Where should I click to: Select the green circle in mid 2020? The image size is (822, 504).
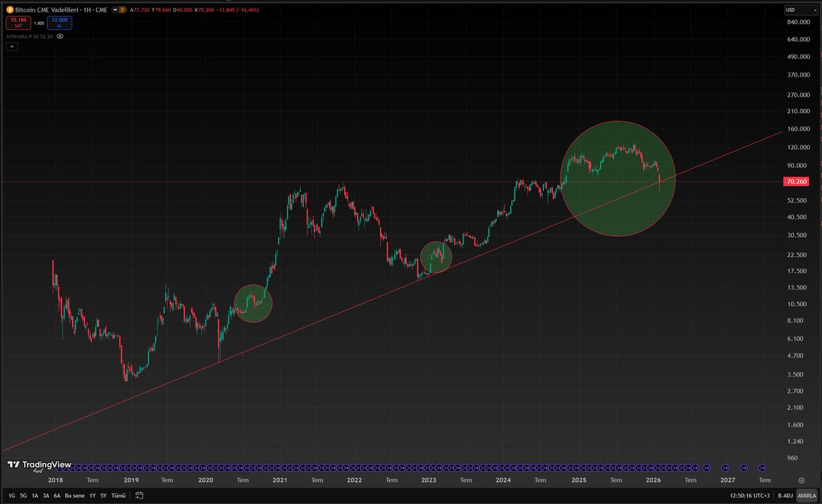[253, 303]
